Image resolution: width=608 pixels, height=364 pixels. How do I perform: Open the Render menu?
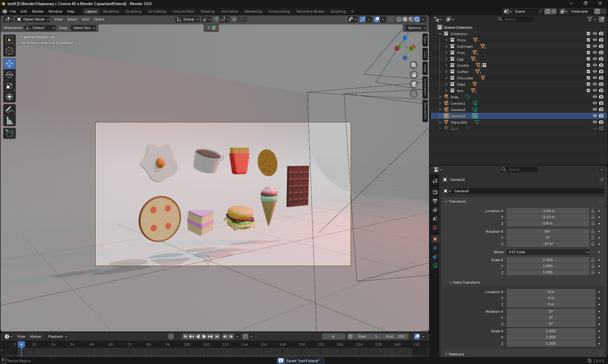(38, 11)
